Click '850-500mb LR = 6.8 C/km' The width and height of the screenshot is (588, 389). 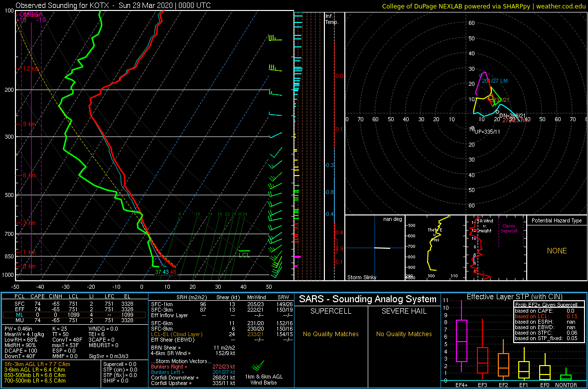[x=34, y=375]
